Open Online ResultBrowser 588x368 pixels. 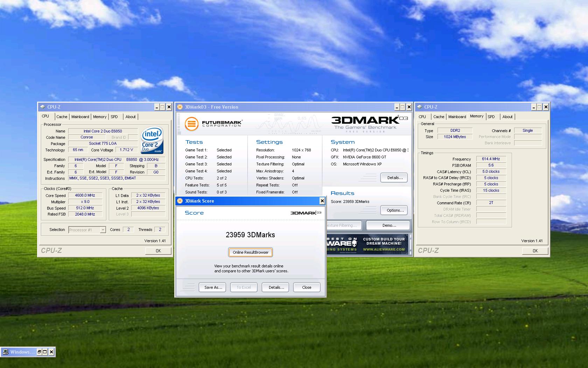coord(251,252)
